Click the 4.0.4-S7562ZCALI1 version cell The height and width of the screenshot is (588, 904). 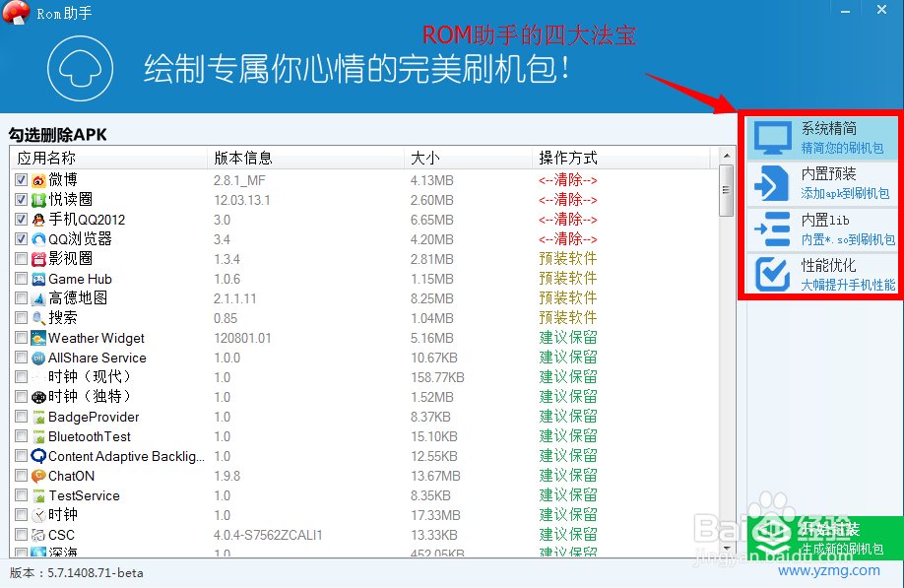click(268, 535)
